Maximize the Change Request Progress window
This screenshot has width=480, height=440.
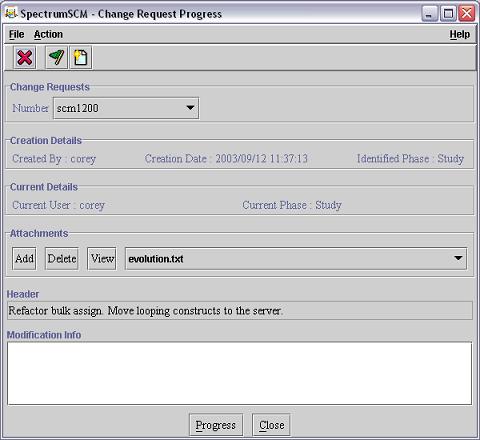(x=448, y=14)
